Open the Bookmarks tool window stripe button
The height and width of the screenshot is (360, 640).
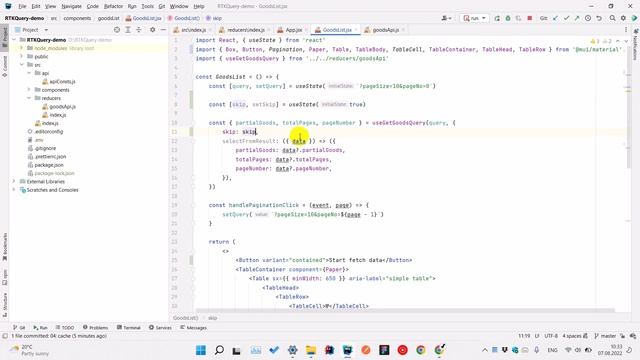coord(4,247)
